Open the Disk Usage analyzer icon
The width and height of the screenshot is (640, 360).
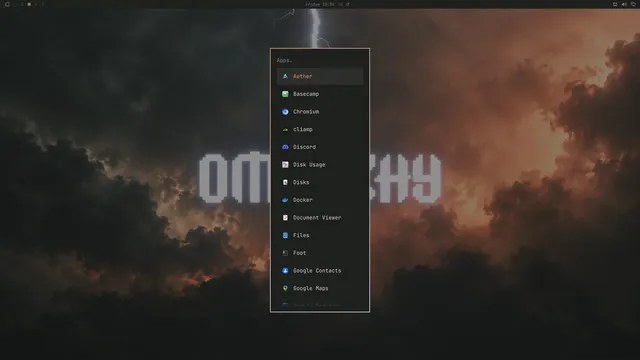tap(285, 164)
